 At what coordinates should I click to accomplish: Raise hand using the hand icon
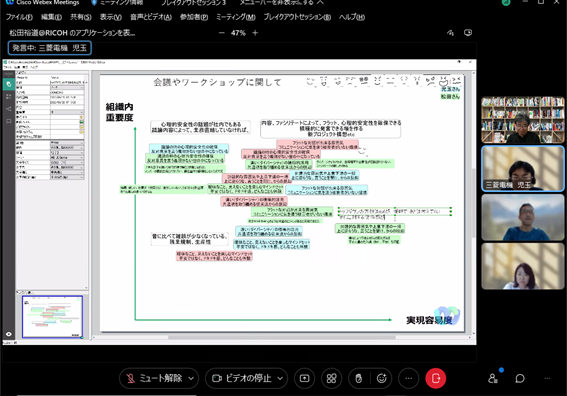tap(359, 378)
